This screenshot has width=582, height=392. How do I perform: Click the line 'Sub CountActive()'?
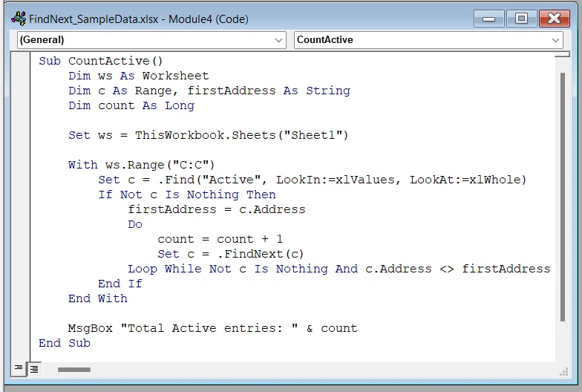click(x=101, y=61)
